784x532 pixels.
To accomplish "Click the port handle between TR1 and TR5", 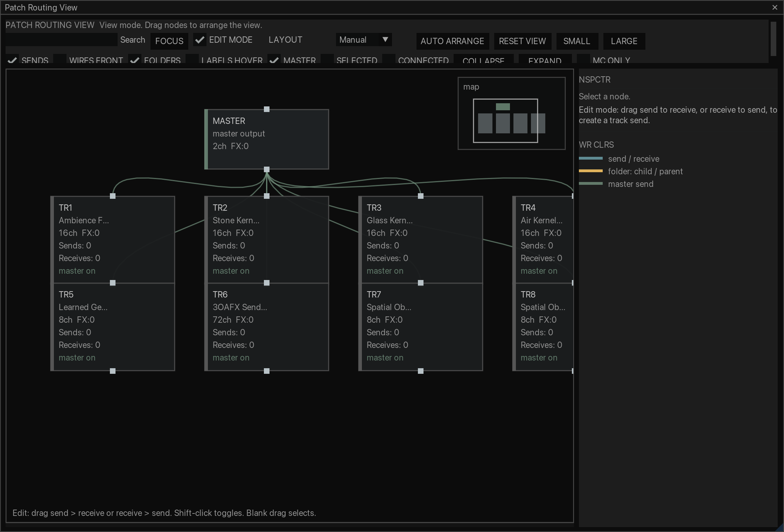I will (x=113, y=283).
